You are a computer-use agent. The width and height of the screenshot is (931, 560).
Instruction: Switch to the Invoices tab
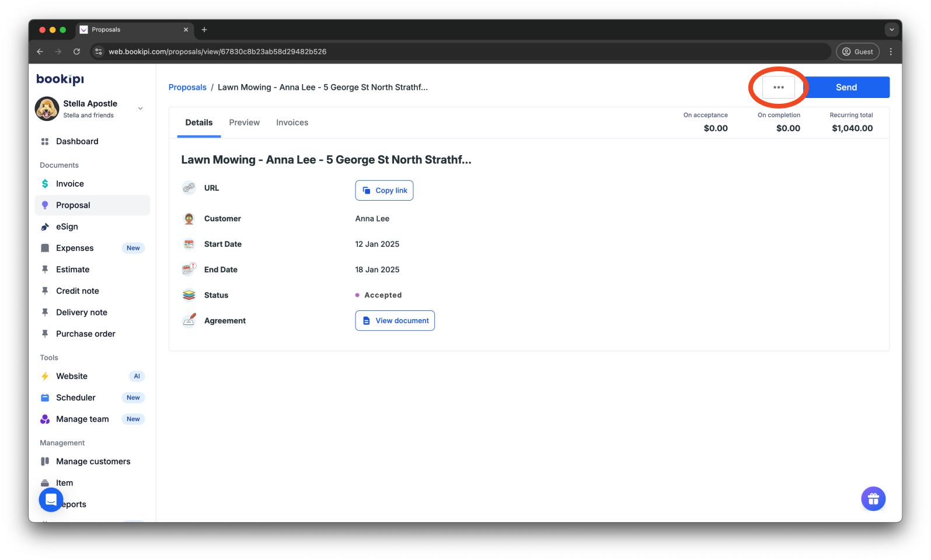[292, 123]
